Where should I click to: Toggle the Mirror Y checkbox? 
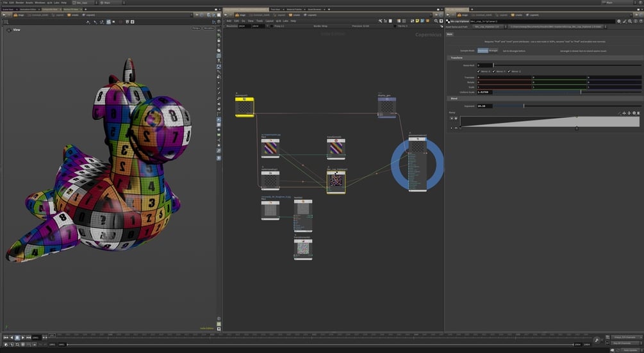pyautogui.click(x=493, y=71)
